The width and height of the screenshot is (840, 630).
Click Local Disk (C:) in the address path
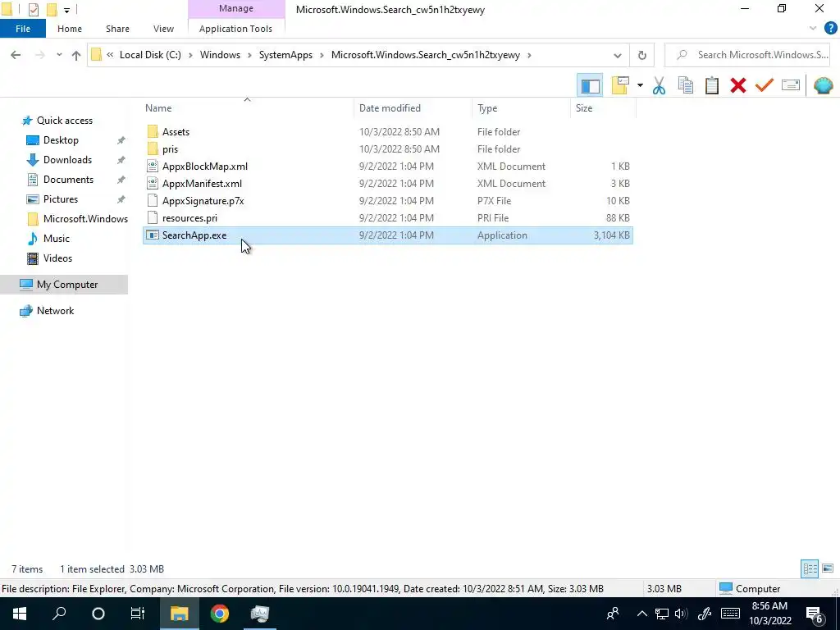pyautogui.click(x=150, y=55)
